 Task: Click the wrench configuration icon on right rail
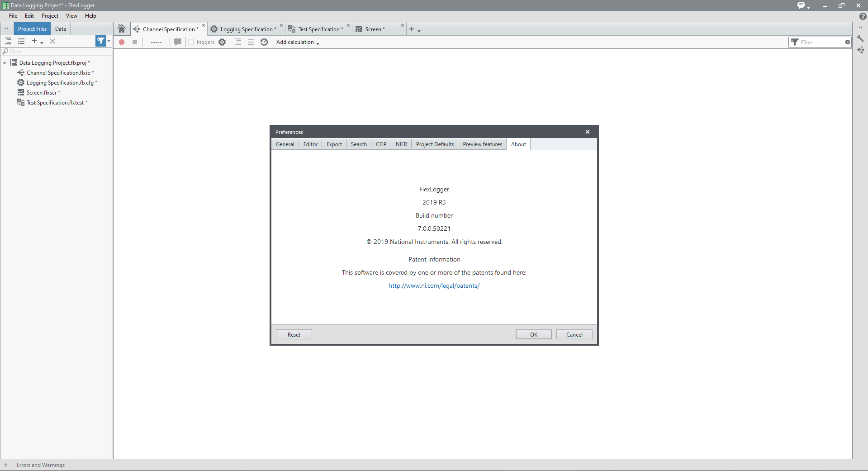pyautogui.click(x=860, y=38)
